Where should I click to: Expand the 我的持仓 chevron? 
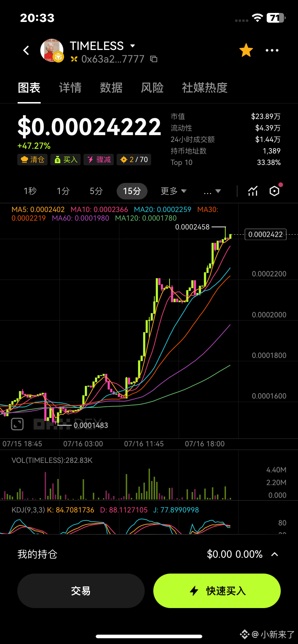pos(275,554)
